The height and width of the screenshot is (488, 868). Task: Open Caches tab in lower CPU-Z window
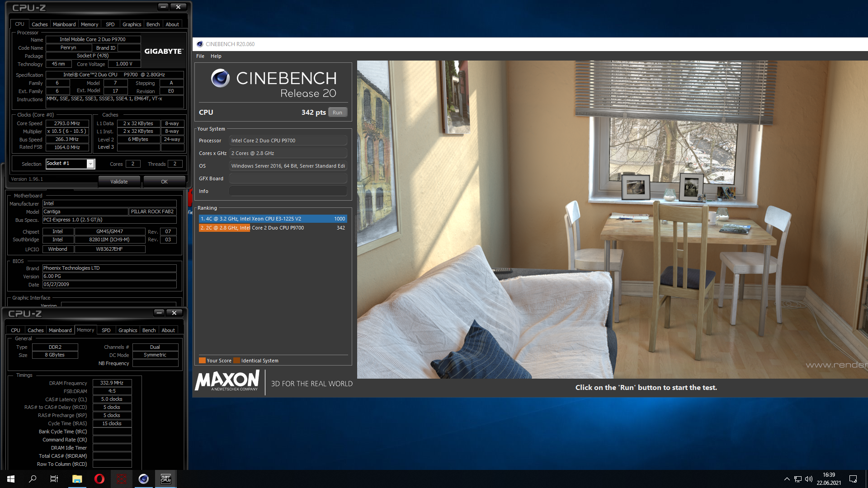[35, 330]
